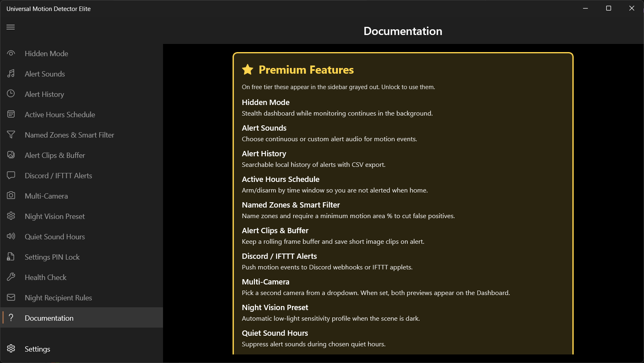Click Night Vision Preset heading in documentation
644x363 pixels.
tap(275, 308)
